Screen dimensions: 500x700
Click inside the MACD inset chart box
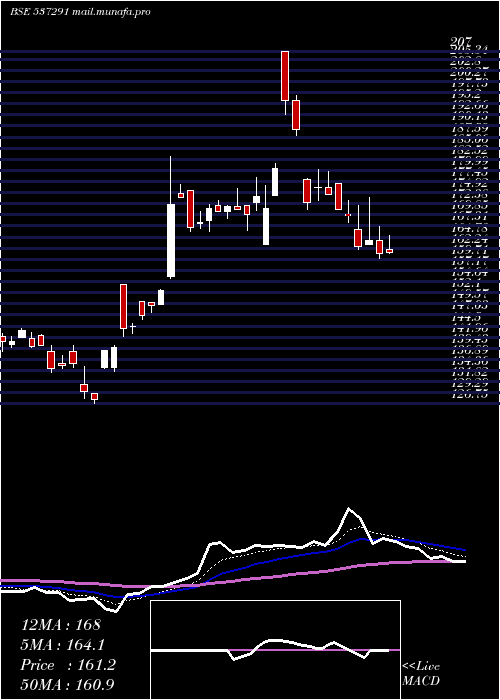pos(275,650)
